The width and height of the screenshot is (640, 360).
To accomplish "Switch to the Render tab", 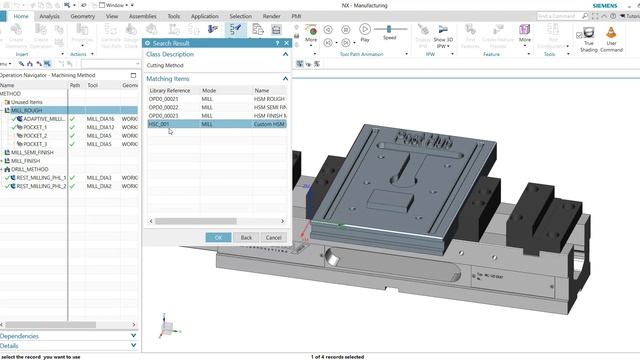I will (x=271, y=16).
